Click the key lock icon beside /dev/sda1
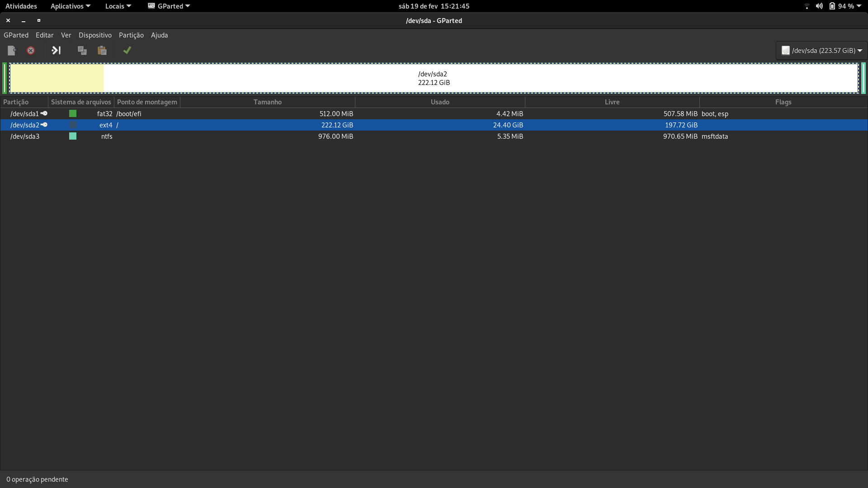This screenshot has width=868, height=488. tap(44, 113)
